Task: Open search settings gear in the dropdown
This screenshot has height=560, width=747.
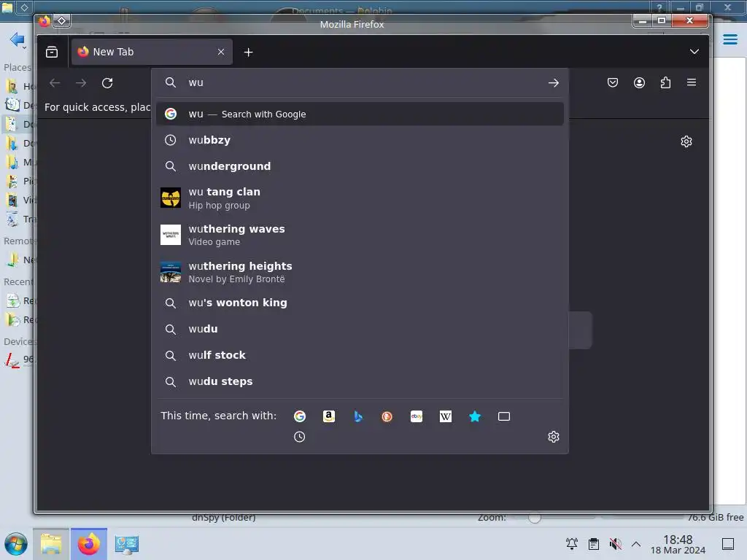Action: (x=553, y=437)
